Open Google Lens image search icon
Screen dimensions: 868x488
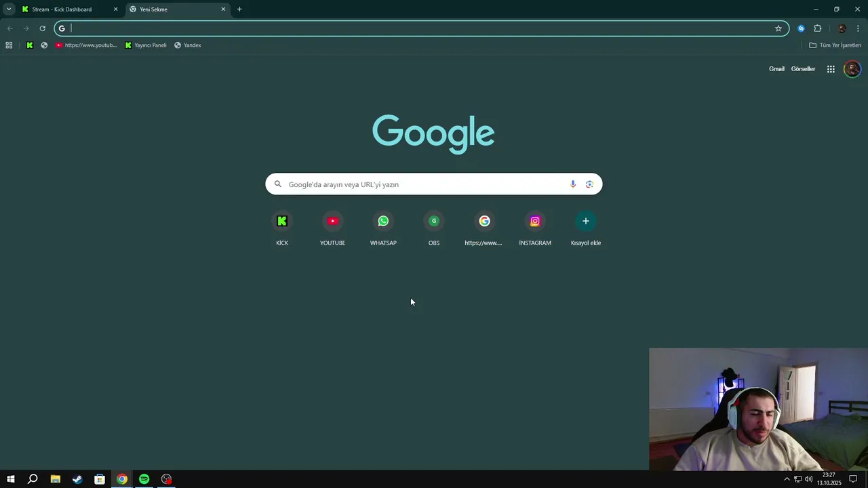[x=589, y=184]
